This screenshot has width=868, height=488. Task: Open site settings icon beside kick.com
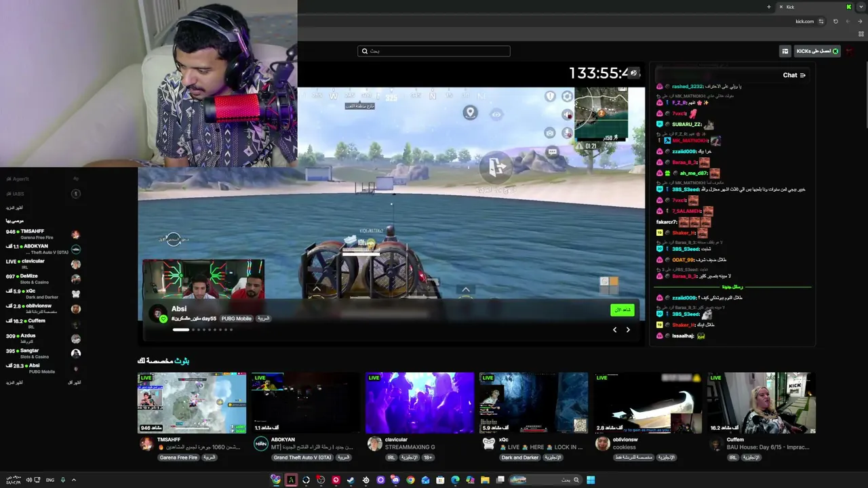pyautogui.click(x=821, y=21)
